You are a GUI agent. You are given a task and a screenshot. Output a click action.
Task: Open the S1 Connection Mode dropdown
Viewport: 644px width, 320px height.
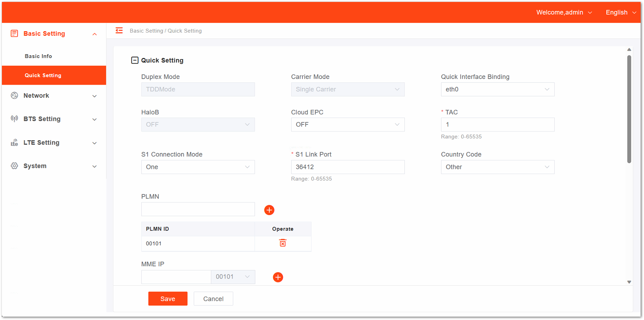(x=198, y=167)
